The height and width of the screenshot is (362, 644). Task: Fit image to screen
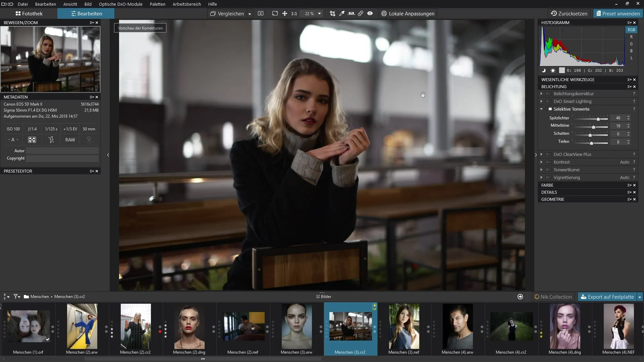(x=275, y=13)
